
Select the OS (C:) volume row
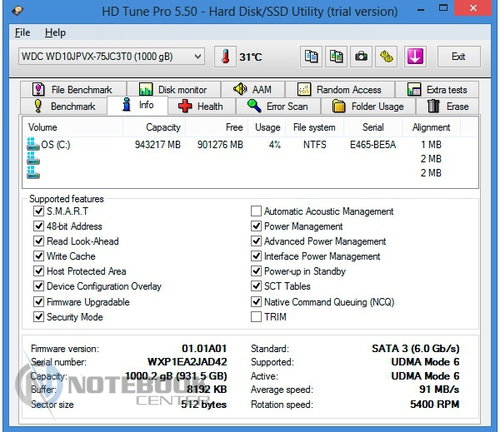[250, 144]
